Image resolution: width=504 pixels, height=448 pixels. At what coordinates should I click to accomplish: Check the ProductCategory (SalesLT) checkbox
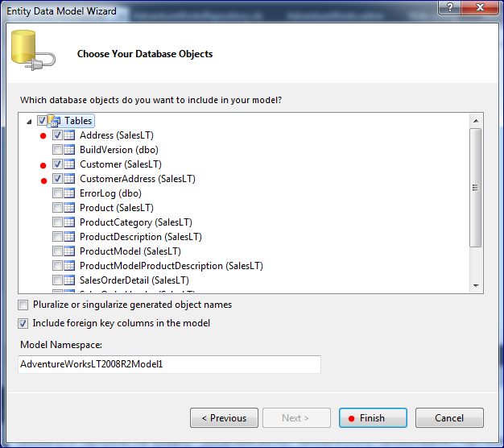point(57,222)
